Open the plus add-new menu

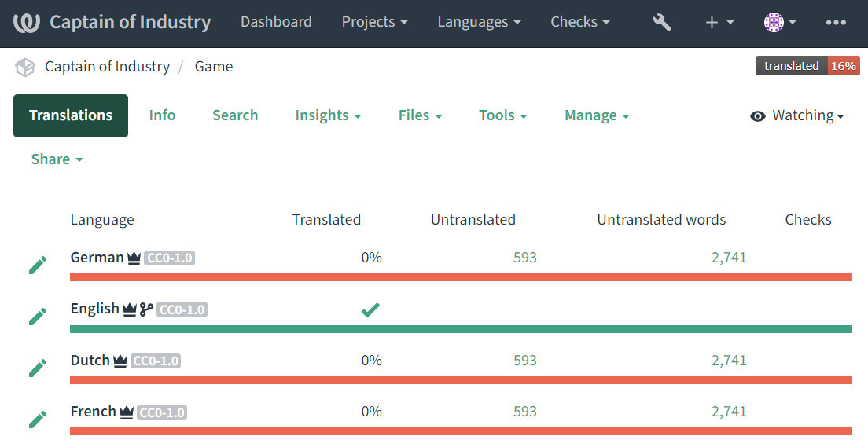[719, 22]
